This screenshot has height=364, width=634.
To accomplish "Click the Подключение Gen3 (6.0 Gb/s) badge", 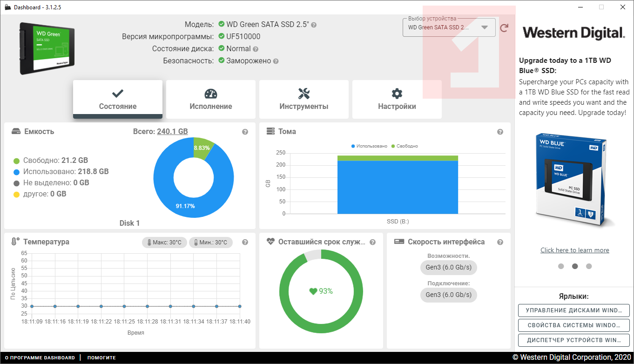I will pyautogui.click(x=449, y=295).
